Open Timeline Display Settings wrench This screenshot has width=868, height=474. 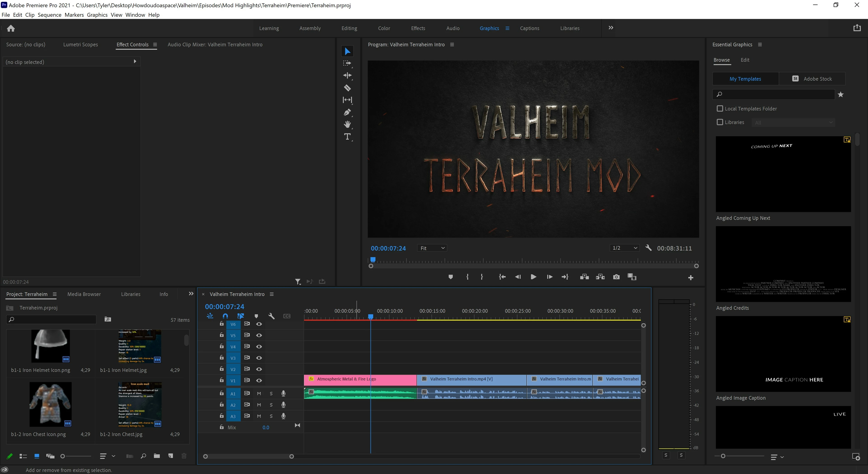(271, 316)
